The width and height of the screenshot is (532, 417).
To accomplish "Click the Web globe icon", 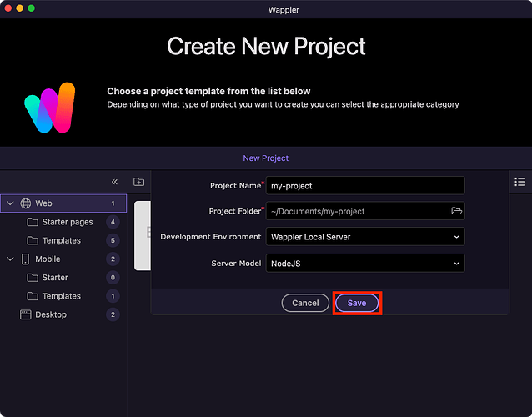I will 26,203.
